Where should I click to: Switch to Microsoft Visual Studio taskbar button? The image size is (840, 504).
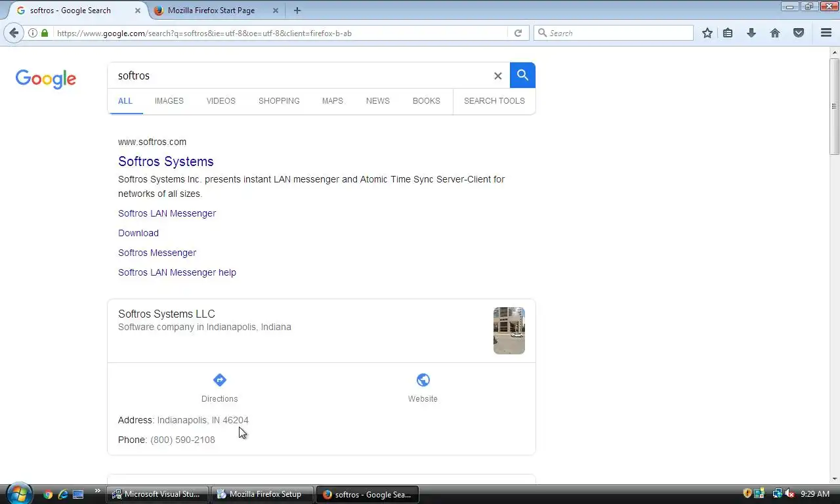158,494
